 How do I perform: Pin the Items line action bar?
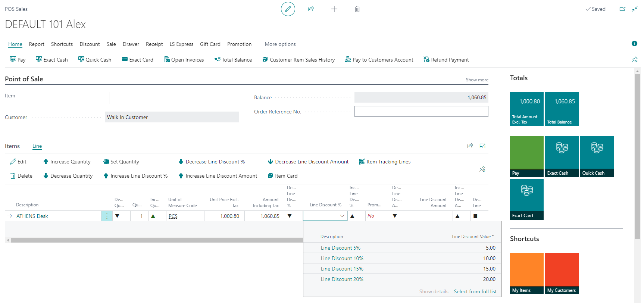pyautogui.click(x=482, y=169)
